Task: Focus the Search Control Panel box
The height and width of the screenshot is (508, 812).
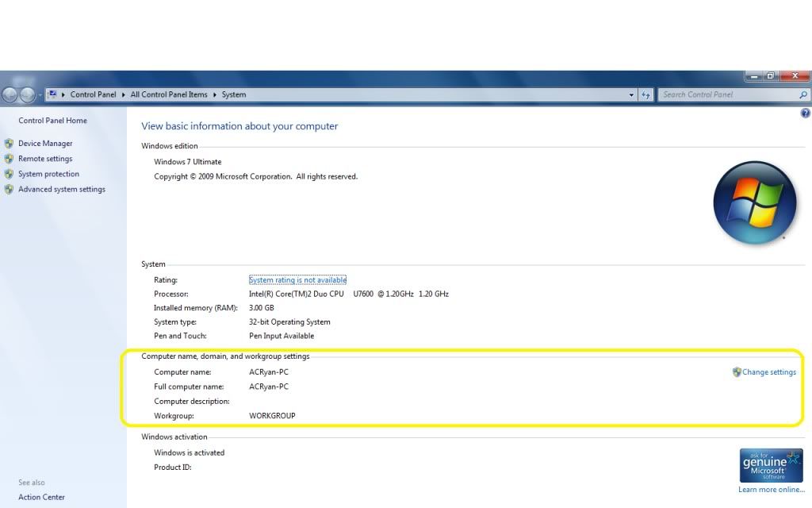Action: [x=729, y=94]
